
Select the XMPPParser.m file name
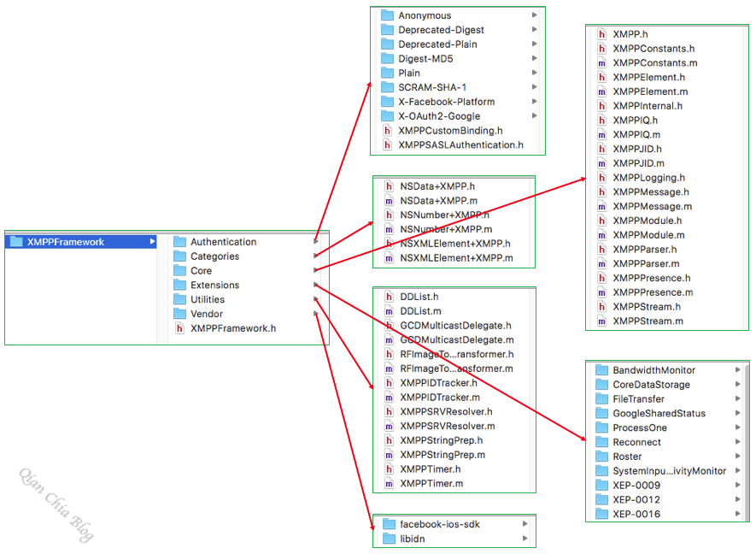[646, 264]
